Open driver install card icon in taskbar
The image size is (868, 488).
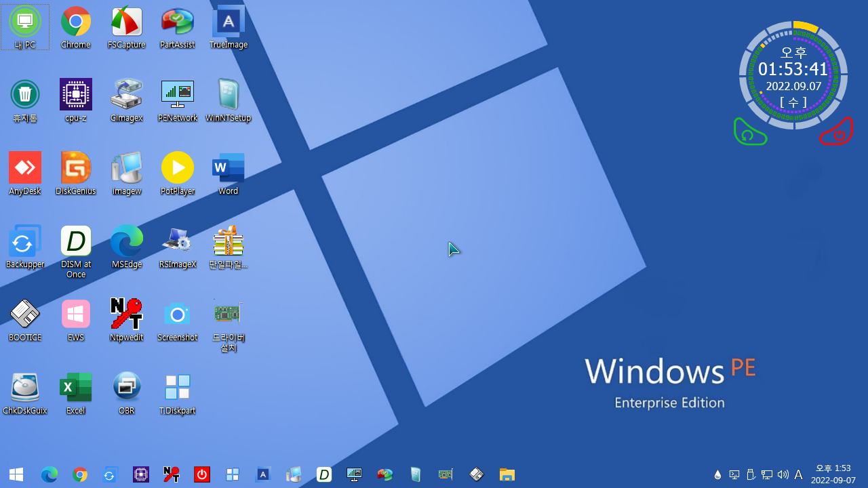[446, 474]
